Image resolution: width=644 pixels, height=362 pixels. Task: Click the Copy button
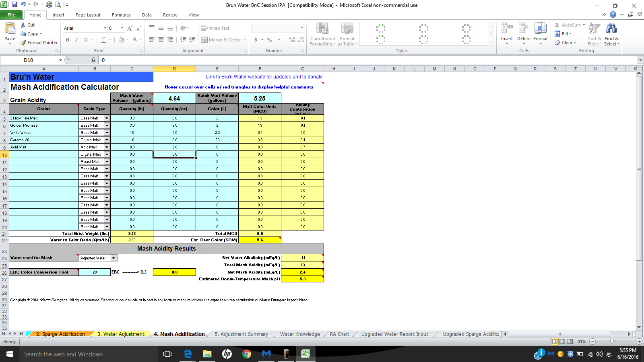(x=31, y=34)
